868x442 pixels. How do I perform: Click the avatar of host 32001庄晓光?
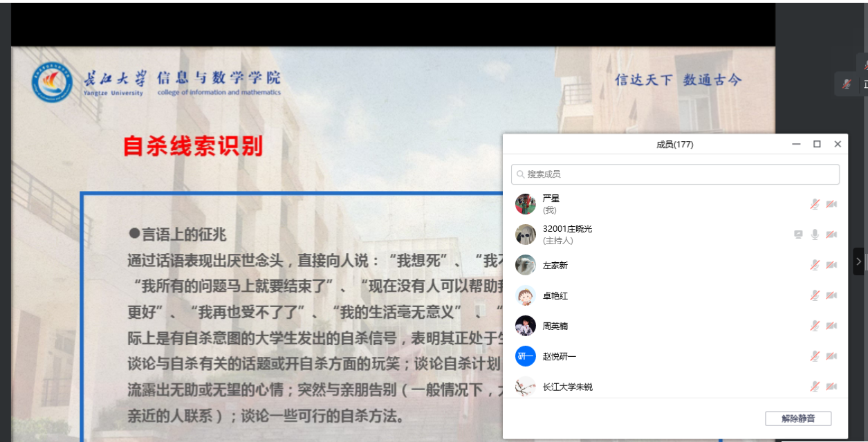click(x=526, y=234)
